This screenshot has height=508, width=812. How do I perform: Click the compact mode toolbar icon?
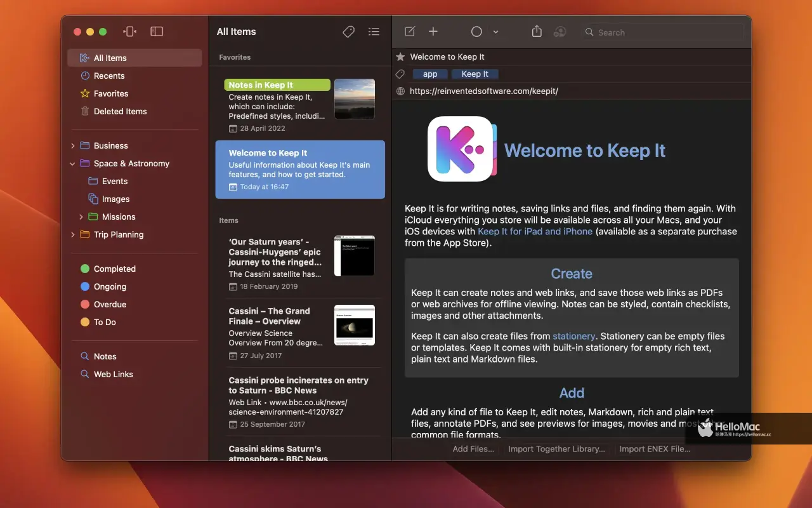(x=130, y=32)
